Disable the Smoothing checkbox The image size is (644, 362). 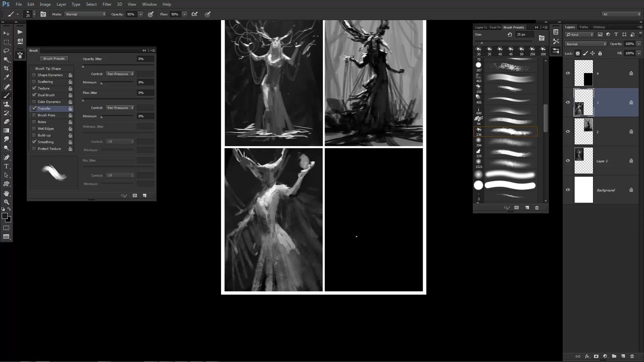click(x=34, y=142)
